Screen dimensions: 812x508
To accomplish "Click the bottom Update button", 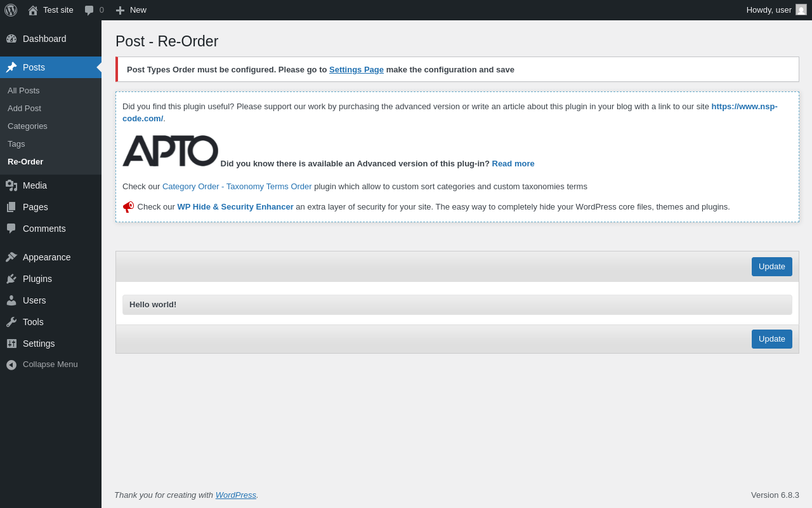I will coord(772,339).
